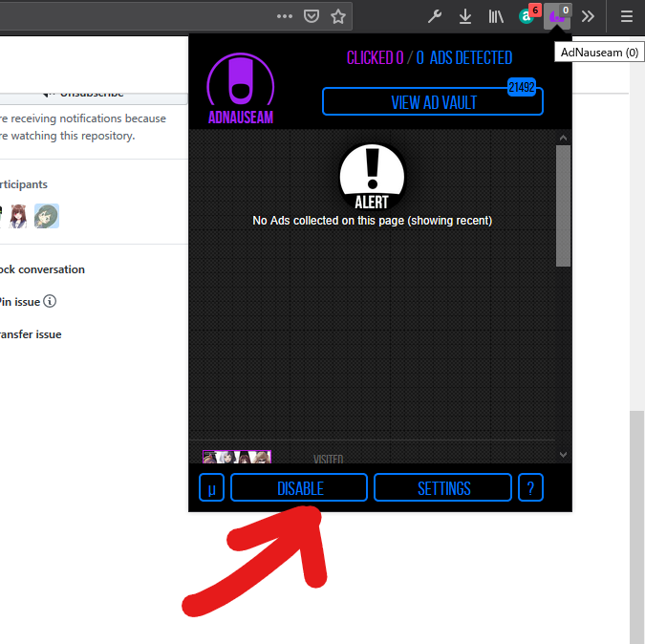Click the Transfer issue link
Viewport: 645px width, 644px height.
tap(31, 334)
